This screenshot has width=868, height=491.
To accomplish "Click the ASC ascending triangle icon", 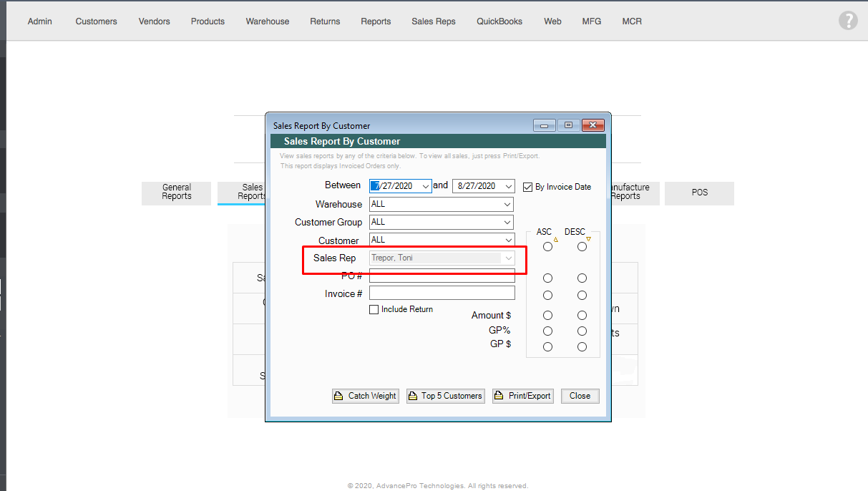I will click(556, 239).
